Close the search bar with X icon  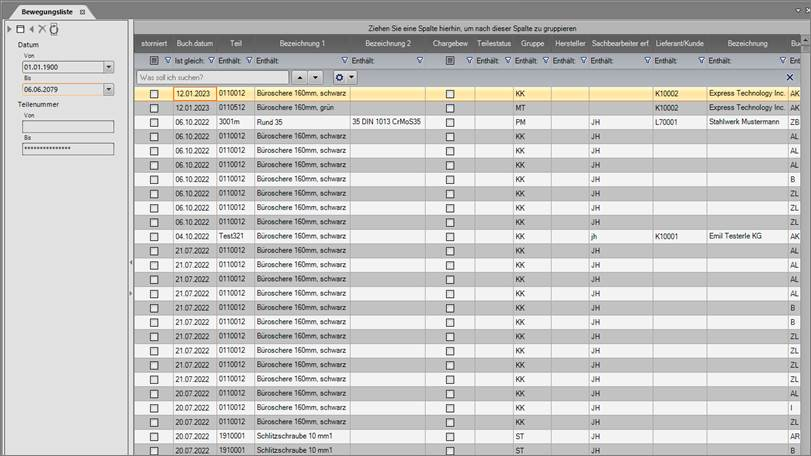(790, 77)
